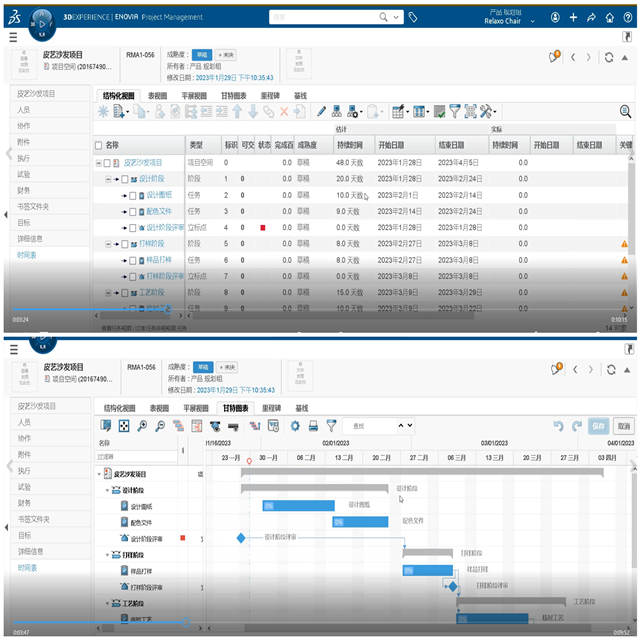Image resolution: width=640 pixels, height=640 pixels.
Task: Switch to 表视图 tab in top frame
Action: [157, 96]
